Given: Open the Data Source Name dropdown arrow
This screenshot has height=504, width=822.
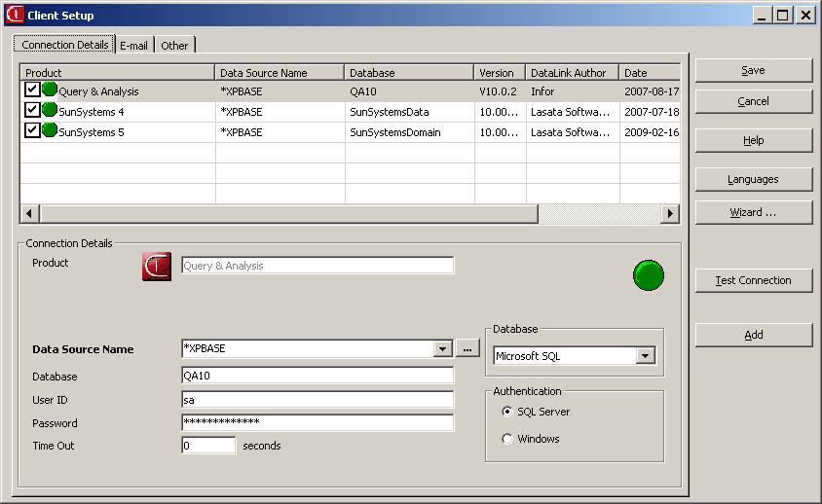Looking at the screenshot, I should click(x=442, y=349).
